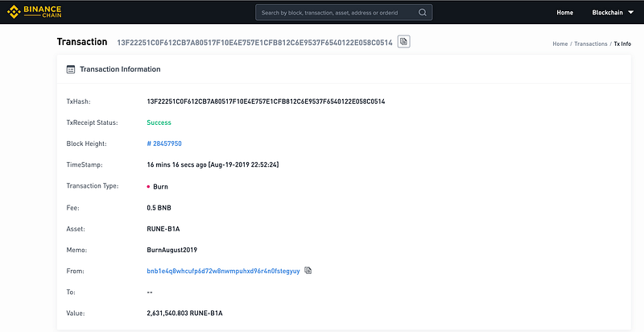Image resolution: width=644 pixels, height=332 pixels.
Task: Select the 2,631,540.803 RUNE-B1A value
Action: (184, 313)
